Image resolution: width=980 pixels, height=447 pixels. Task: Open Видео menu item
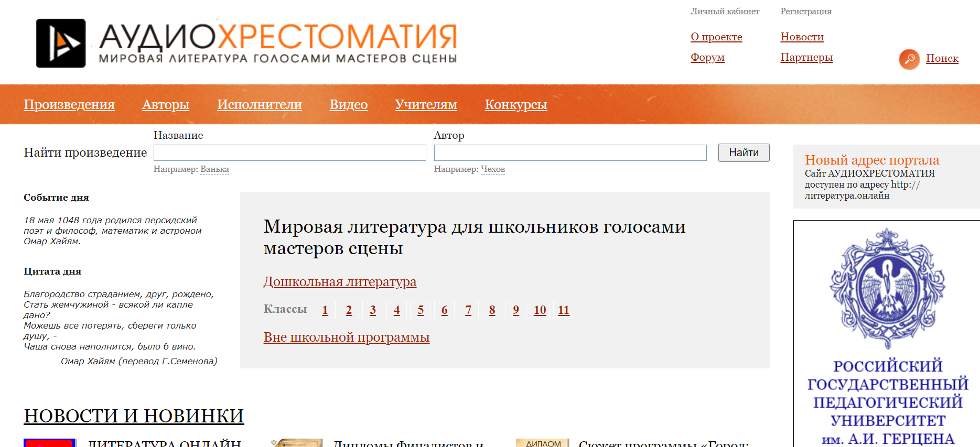(349, 104)
